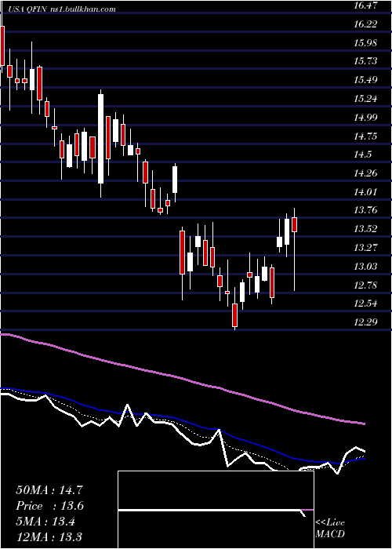Screen dimensions: 392x549
Task: Click the 13.76 price axis label
Action: pyautogui.click(x=366, y=210)
